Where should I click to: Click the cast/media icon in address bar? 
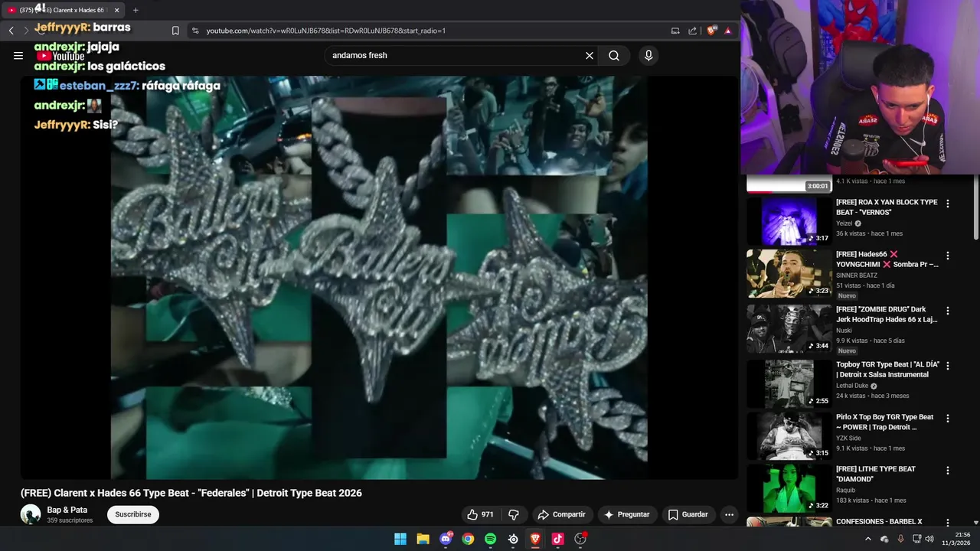pos(675,31)
